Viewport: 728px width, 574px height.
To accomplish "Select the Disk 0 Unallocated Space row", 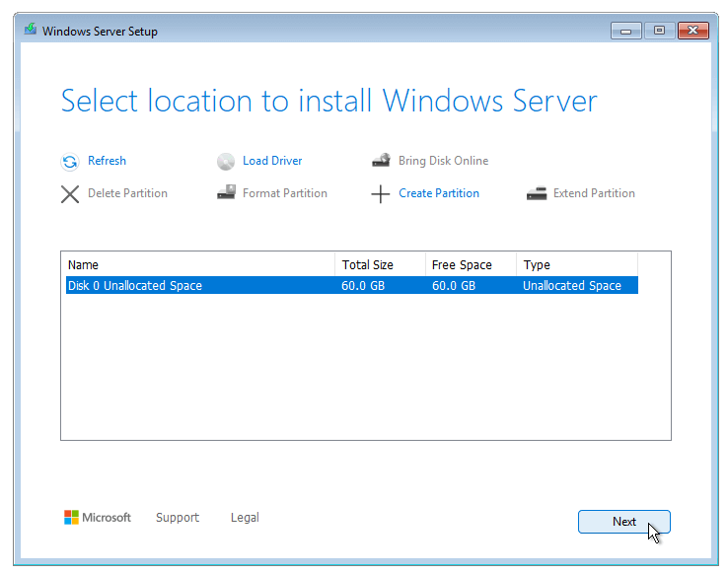I will (x=352, y=285).
